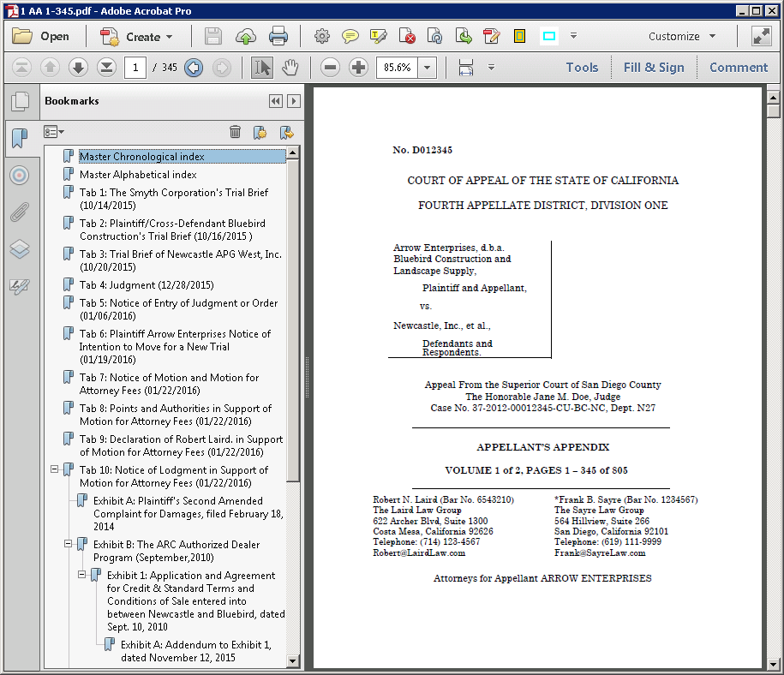Click the Tools button

click(x=582, y=67)
